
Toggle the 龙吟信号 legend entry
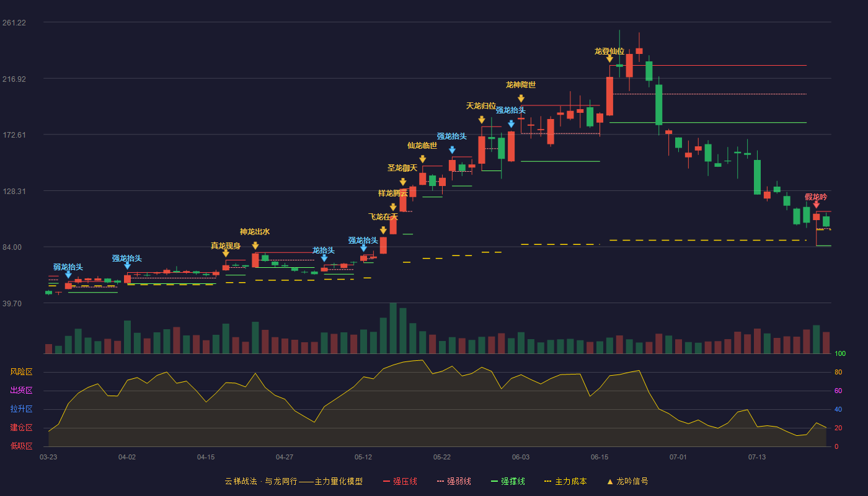pyautogui.click(x=627, y=481)
